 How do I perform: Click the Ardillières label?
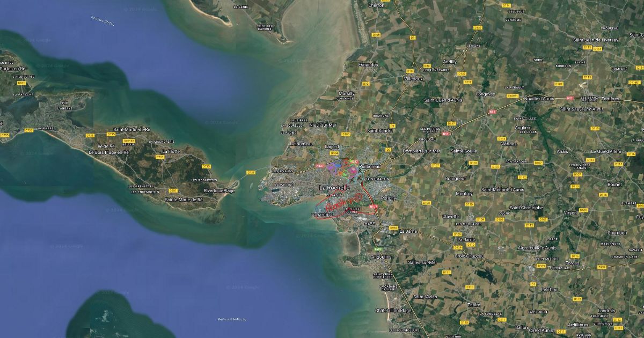coord(577,325)
